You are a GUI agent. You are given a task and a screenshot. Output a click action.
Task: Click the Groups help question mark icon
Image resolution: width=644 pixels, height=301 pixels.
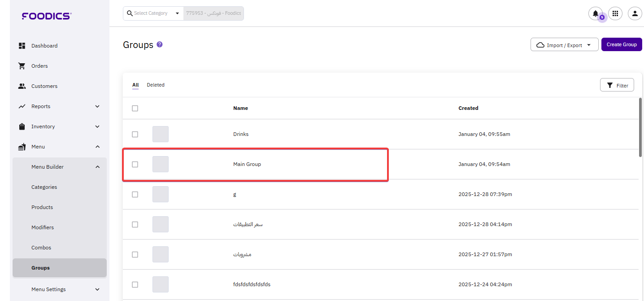pos(160,44)
